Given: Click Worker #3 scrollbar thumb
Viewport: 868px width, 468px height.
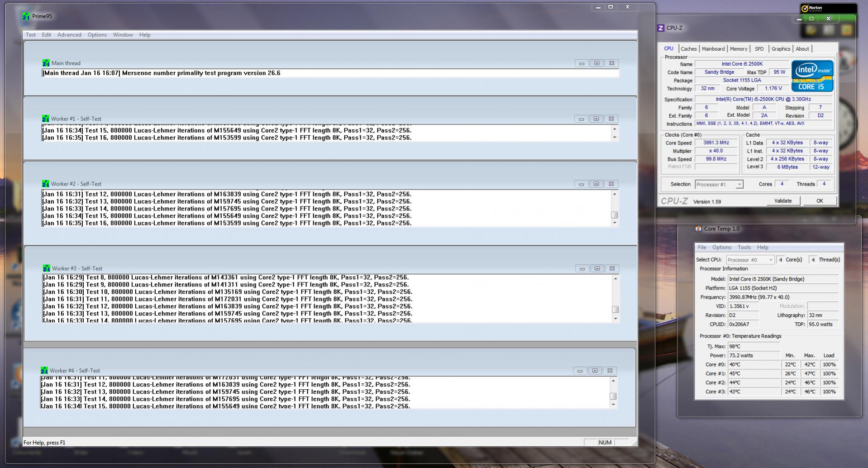Looking at the screenshot, I should pos(615,310).
